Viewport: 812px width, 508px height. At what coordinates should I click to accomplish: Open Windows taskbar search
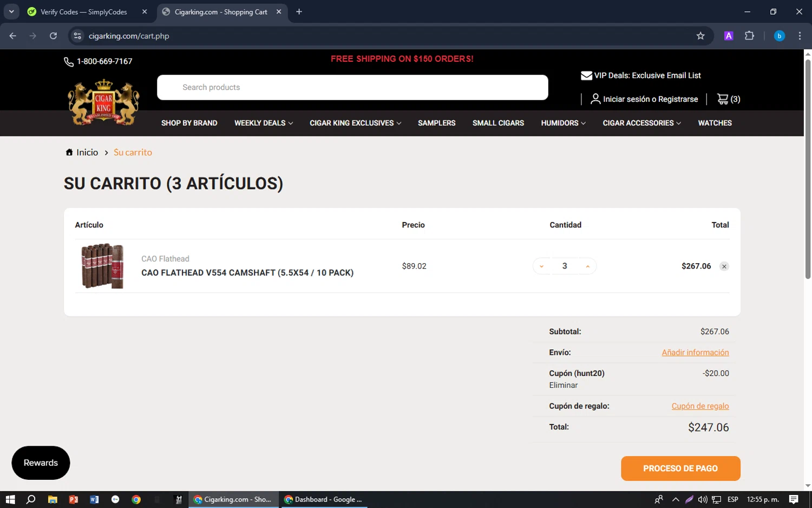[x=31, y=499]
